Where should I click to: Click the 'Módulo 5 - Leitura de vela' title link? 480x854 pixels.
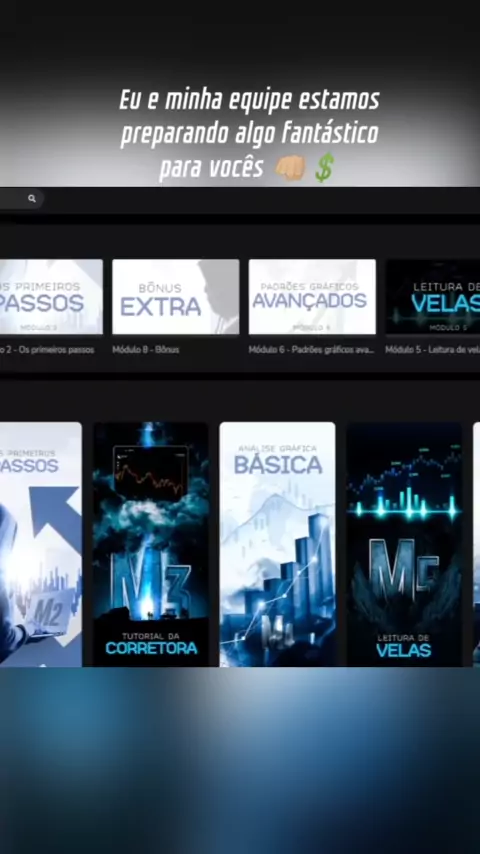pos(433,350)
